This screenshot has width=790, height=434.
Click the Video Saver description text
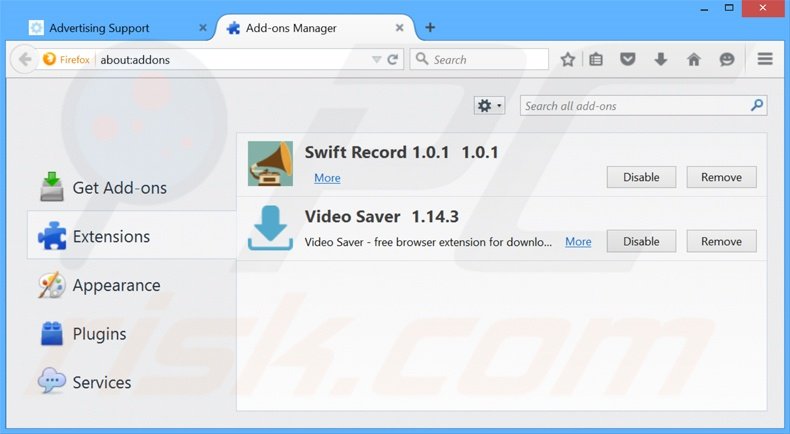(428, 242)
